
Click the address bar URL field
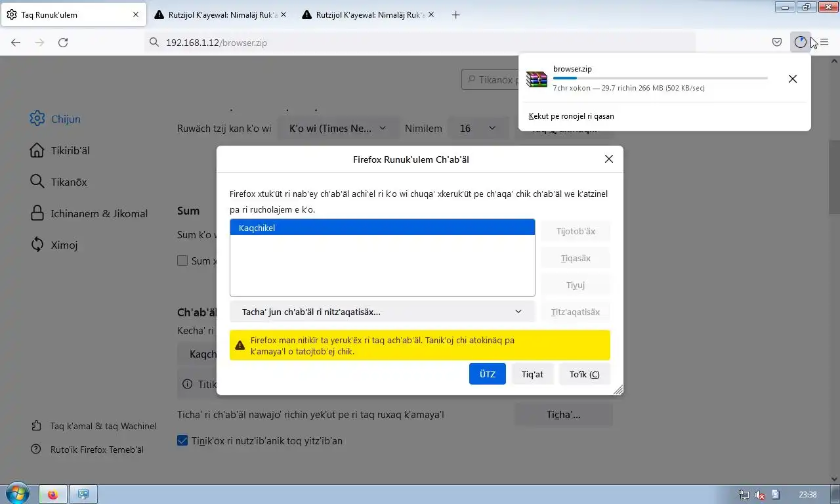click(420, 43)
